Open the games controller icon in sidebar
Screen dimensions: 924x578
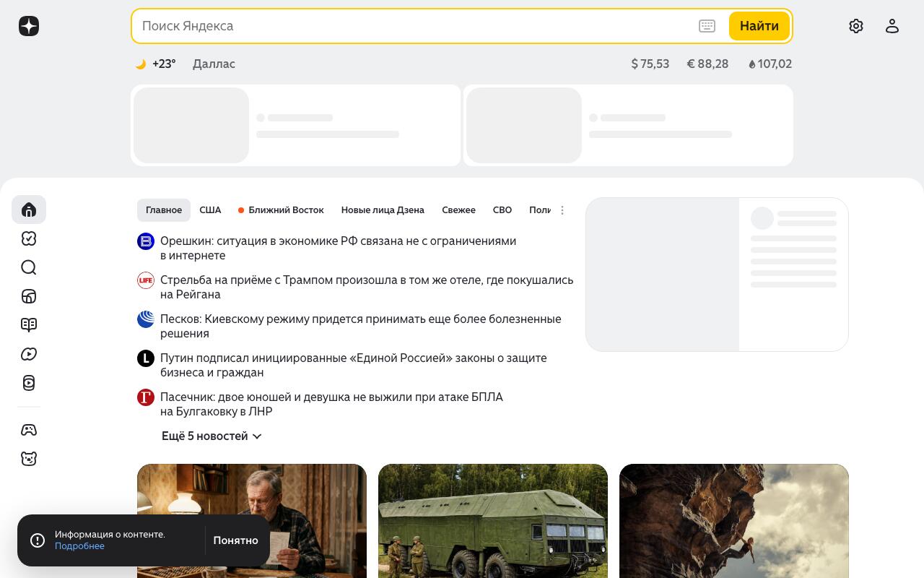[29, 430]
